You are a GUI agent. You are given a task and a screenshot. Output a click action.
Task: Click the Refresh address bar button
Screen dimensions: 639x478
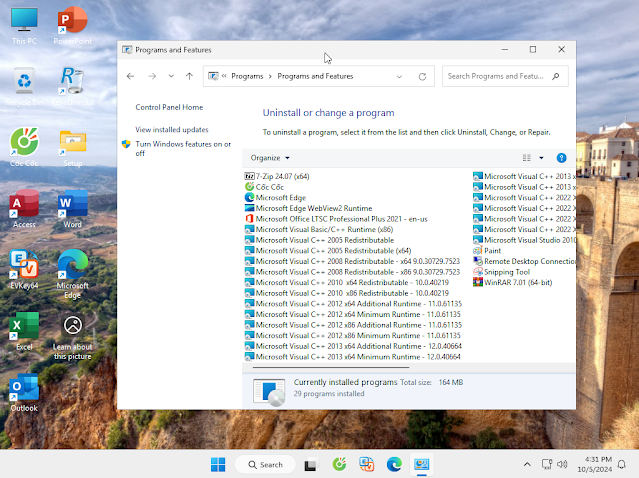click(422, 76)
